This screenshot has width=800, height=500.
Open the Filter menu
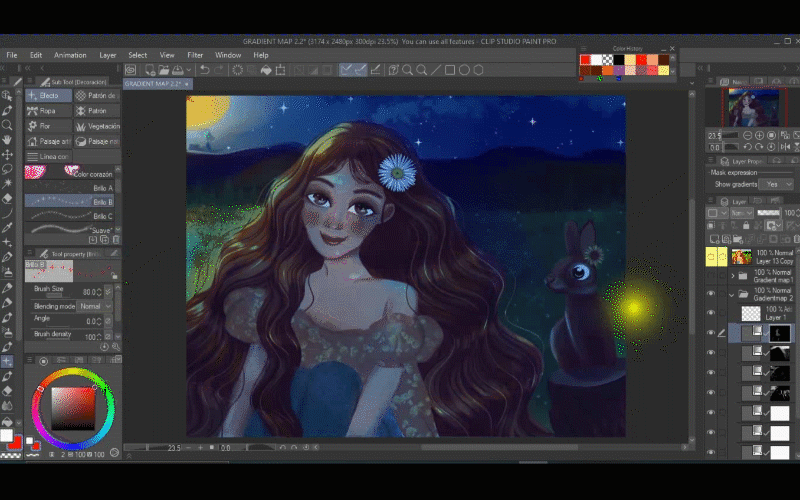(195, 55)
